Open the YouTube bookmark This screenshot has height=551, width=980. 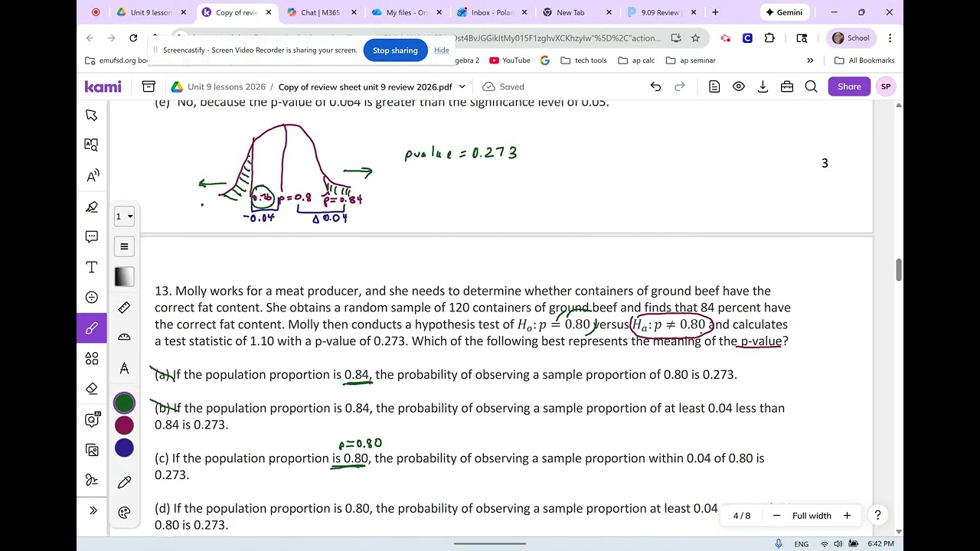pos(509,60)
